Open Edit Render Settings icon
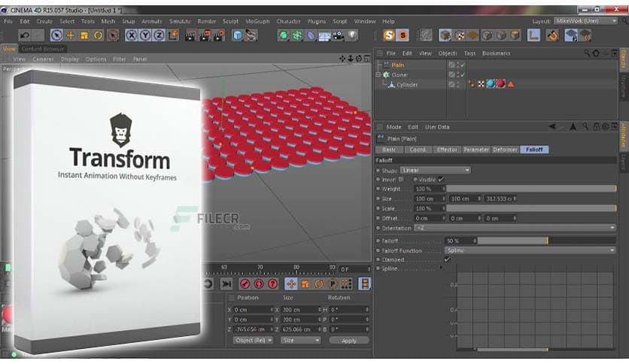629x364 pixels. point(219,35)
